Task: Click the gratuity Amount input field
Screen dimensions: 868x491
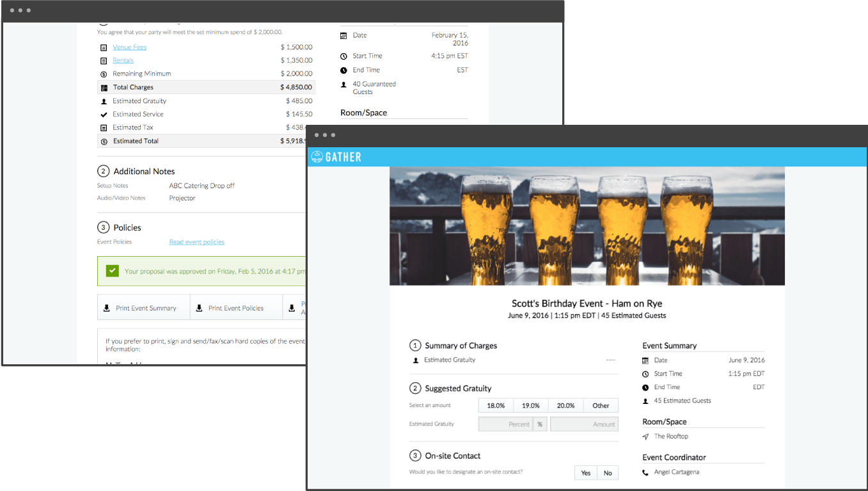Action: tap(584, 424)
